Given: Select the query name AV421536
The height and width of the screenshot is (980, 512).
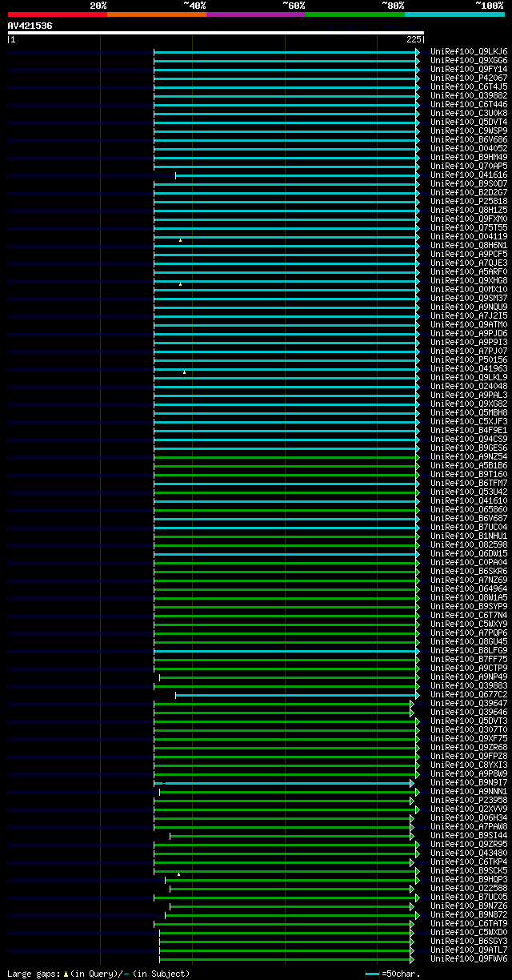Looking at the screenshot, I should pos(30,26).
